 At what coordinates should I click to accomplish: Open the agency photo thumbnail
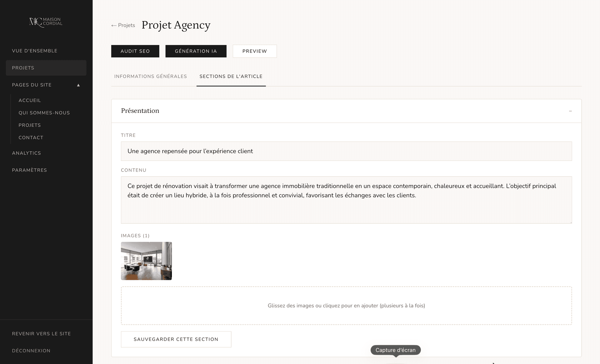[146, 261]
